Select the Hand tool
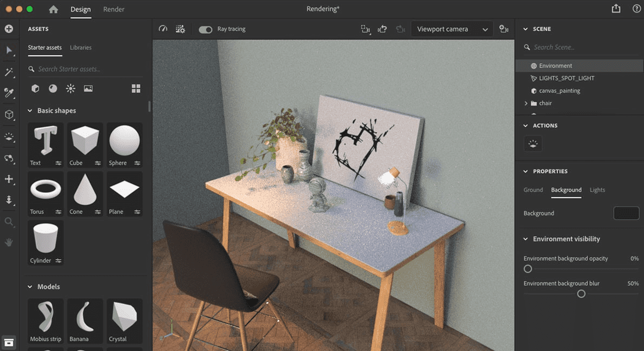Viewport: 644px width, 351px height. click(x=9, y=242)
